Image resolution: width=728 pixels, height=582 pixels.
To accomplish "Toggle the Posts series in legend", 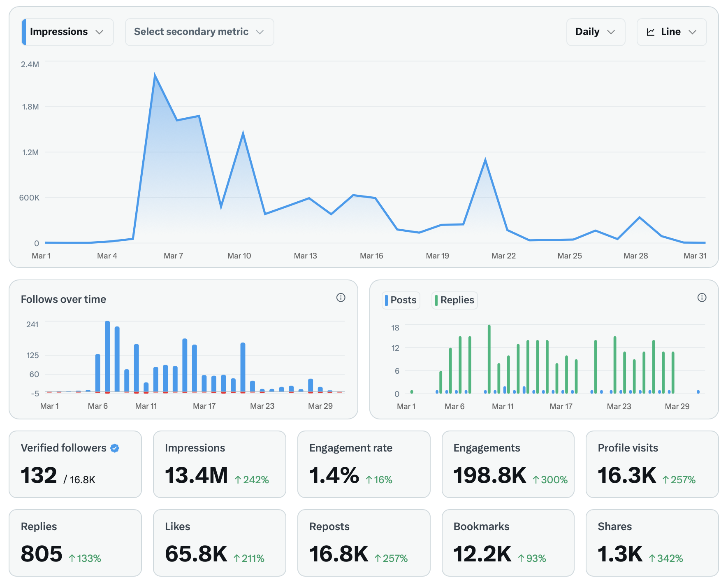I will [x=401, y=300].
